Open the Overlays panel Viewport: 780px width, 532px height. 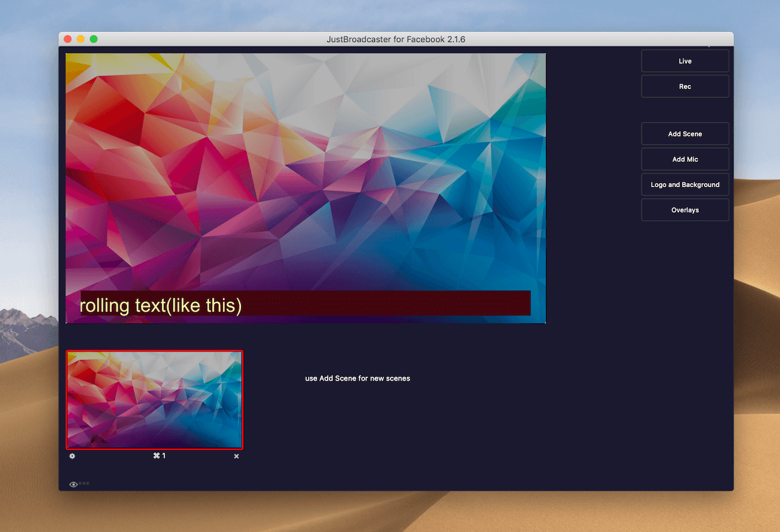tap(685, 210)
